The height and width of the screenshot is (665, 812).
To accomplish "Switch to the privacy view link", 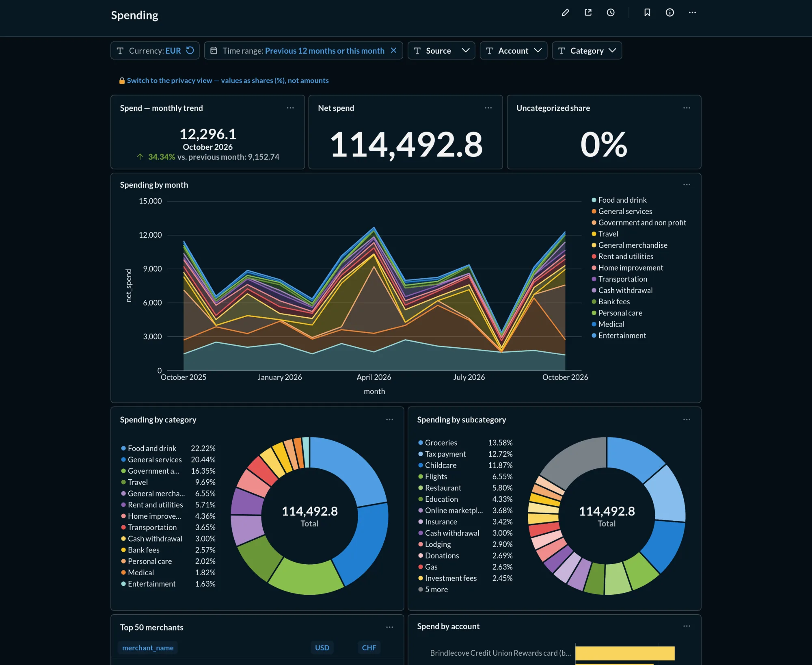I will click(x=228, y=80).
